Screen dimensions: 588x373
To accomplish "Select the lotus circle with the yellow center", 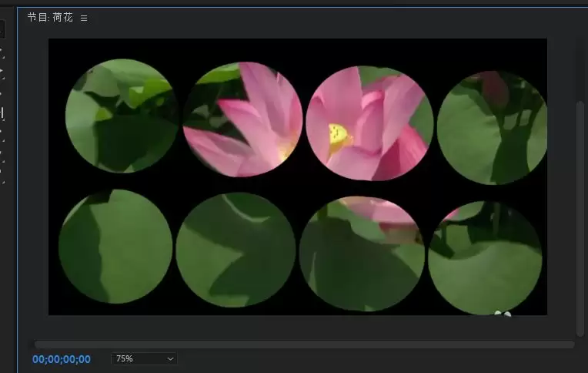I will (369, 123).
